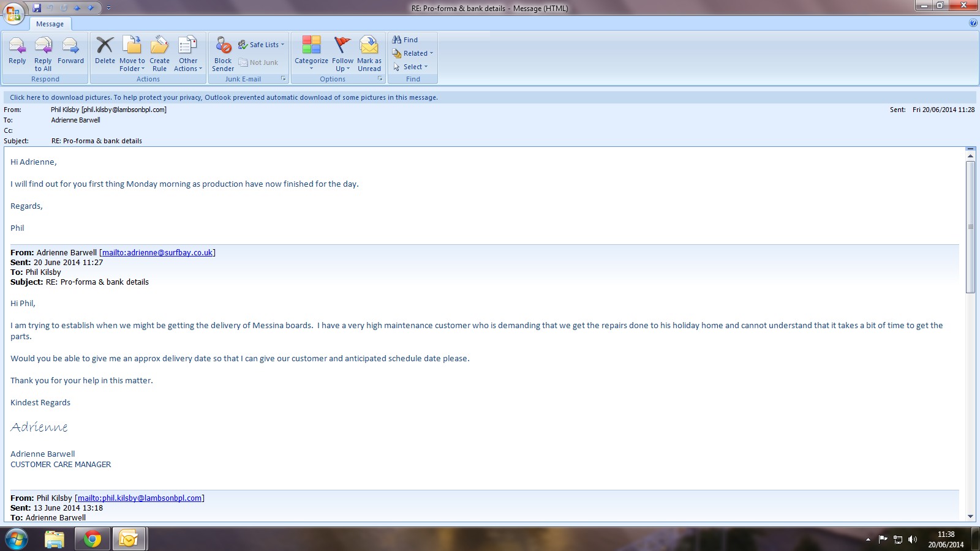
Task: Go to the previous item arrow
Action: pos(78,8)
